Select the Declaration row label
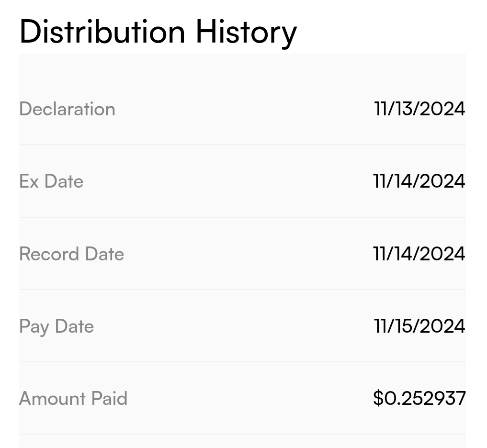487x448 pixels. pos(67,109)
